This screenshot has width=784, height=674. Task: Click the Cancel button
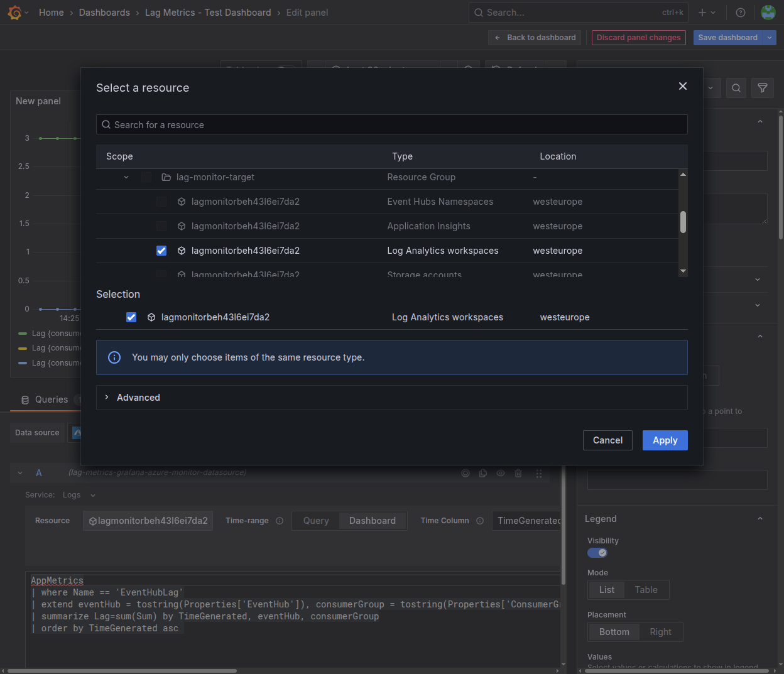tap(608, 440)
